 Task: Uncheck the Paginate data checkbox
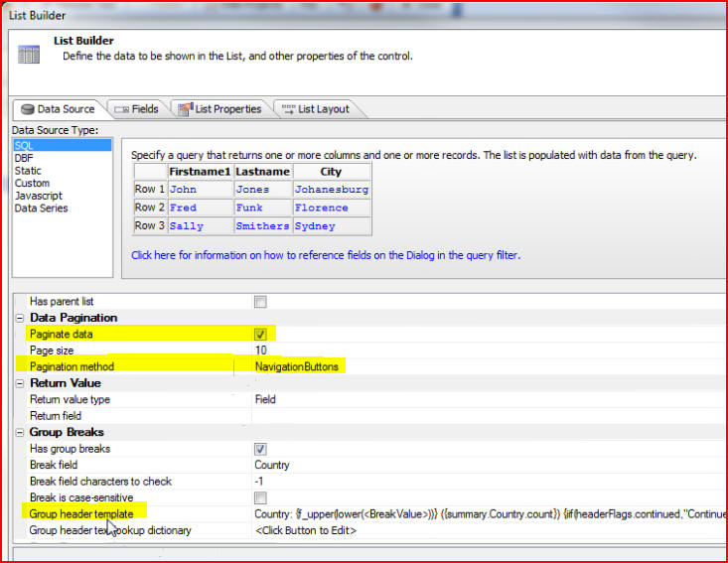coord(260,335)
